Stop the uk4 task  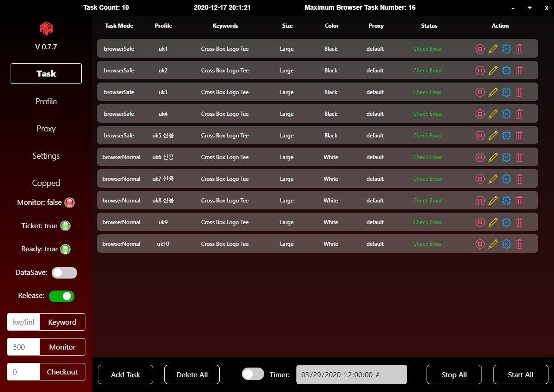[480, 114]
